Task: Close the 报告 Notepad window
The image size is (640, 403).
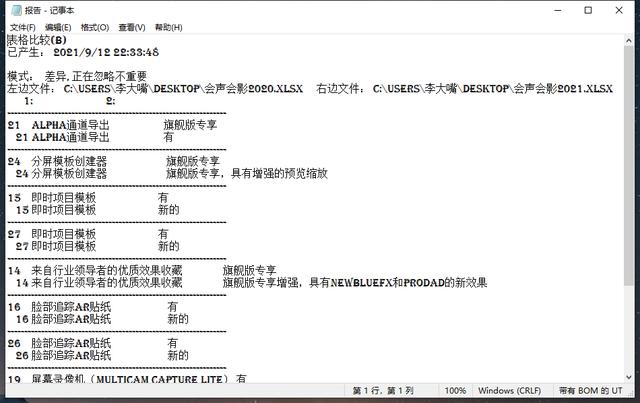Action: [x=621, y=9]
